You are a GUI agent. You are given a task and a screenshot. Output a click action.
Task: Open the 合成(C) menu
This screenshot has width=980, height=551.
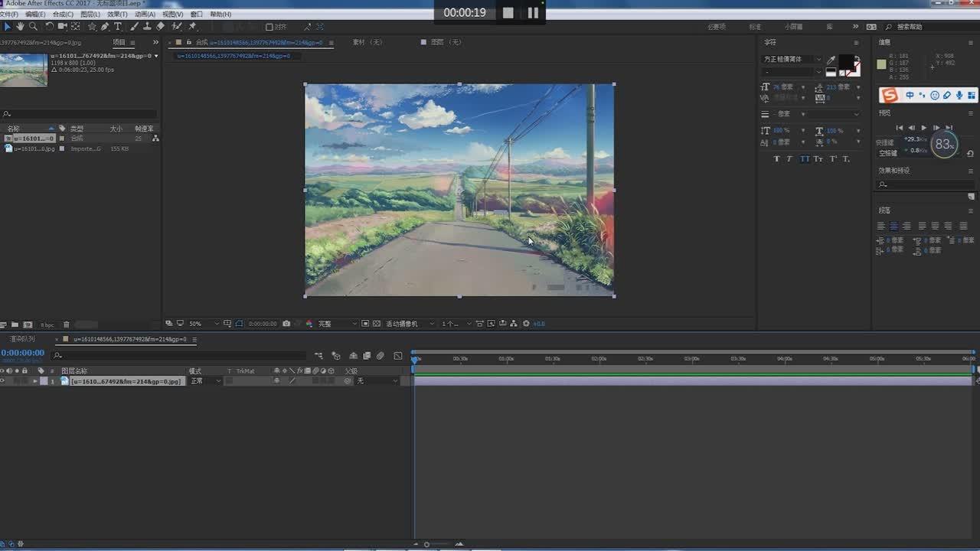[63, 15]
